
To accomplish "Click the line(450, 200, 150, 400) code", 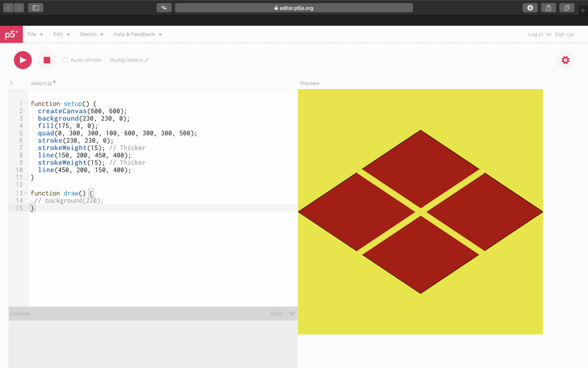I will click(84, 170).
